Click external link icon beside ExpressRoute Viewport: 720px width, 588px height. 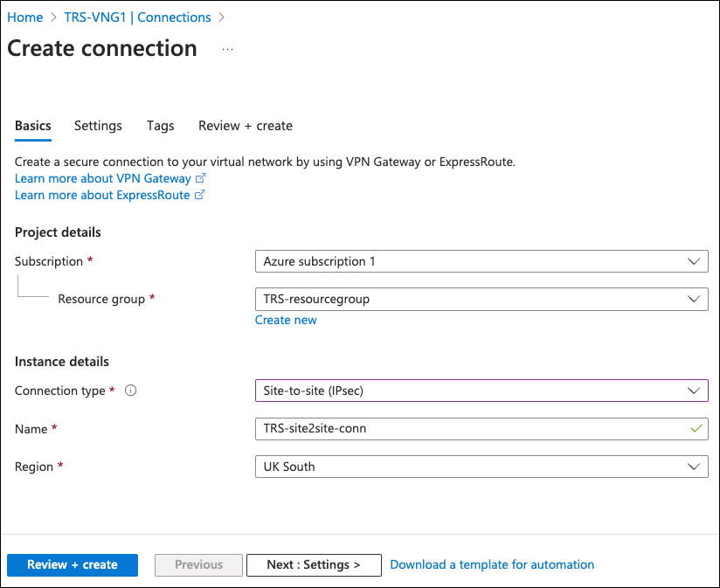[x=200, y=195]
